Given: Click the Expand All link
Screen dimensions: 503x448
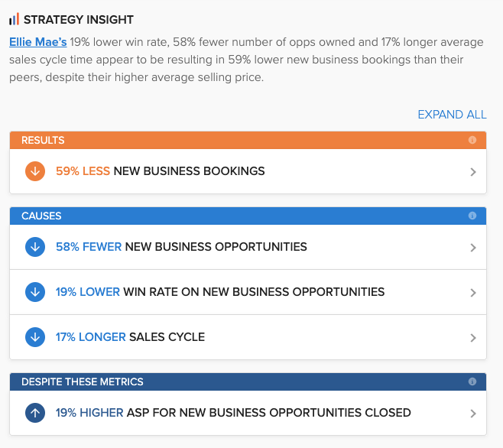Looking at the screenshot, I should [452, 115].
